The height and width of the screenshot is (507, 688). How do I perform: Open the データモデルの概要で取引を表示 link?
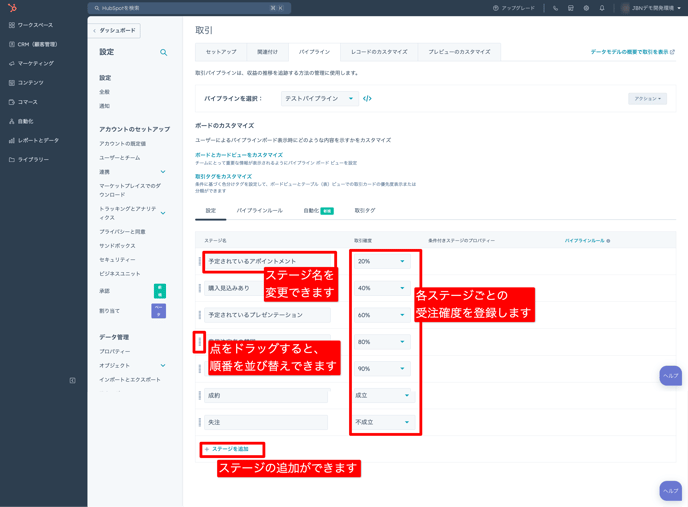tap(632, 52)
